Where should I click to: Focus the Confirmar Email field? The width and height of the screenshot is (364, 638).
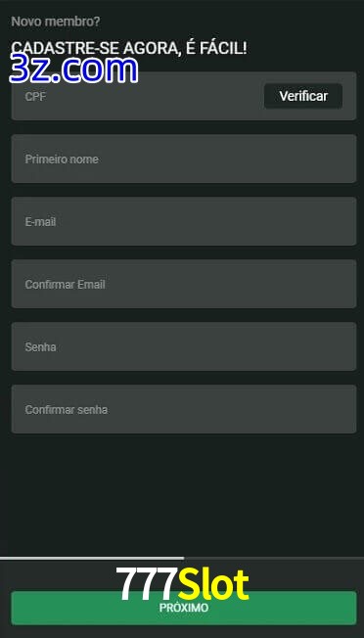184,284
